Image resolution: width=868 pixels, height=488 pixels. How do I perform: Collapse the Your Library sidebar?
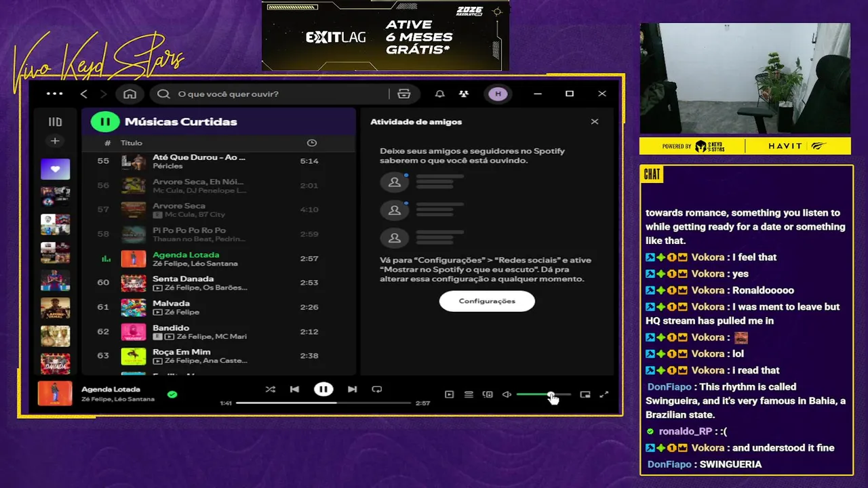[x=55, y=122]
